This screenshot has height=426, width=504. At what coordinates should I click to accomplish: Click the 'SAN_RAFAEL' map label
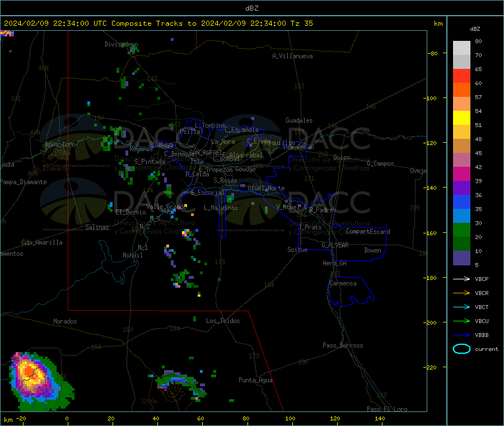pos(206,153)
